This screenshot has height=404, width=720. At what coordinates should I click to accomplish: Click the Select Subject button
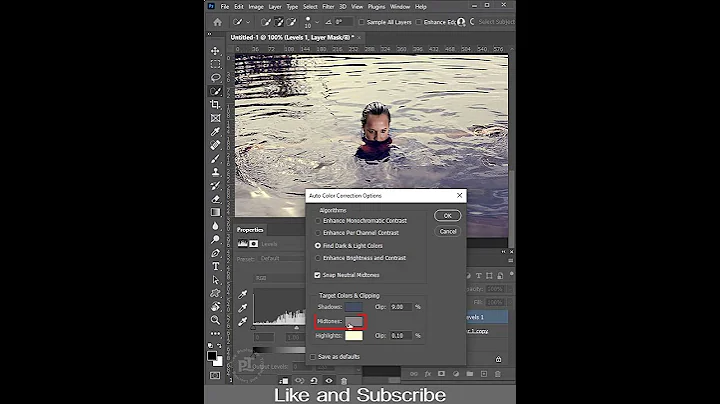click(496, 22)
